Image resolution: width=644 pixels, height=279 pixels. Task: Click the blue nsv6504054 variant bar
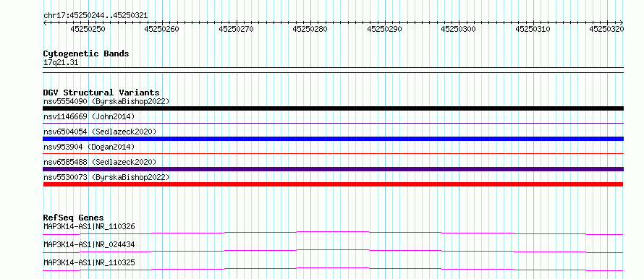click(x=333, y=139)
